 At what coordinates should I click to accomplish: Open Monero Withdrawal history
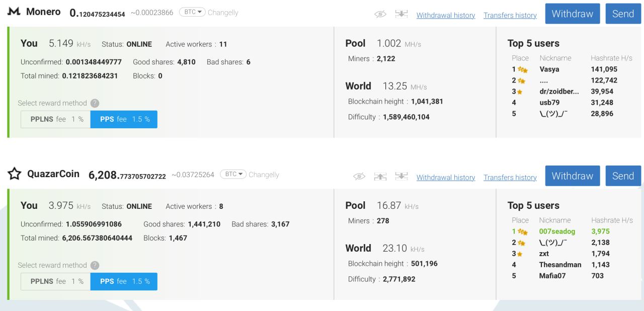446,16
